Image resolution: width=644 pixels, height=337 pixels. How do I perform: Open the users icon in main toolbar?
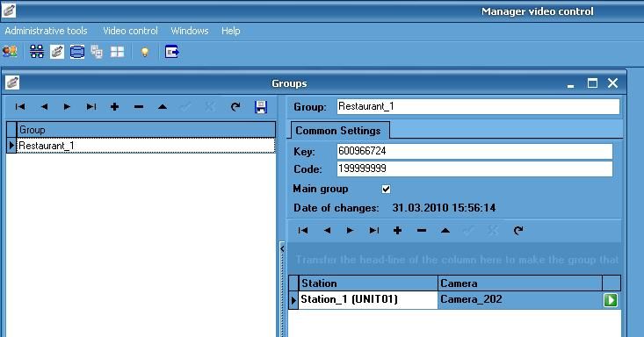coord(10,52)
